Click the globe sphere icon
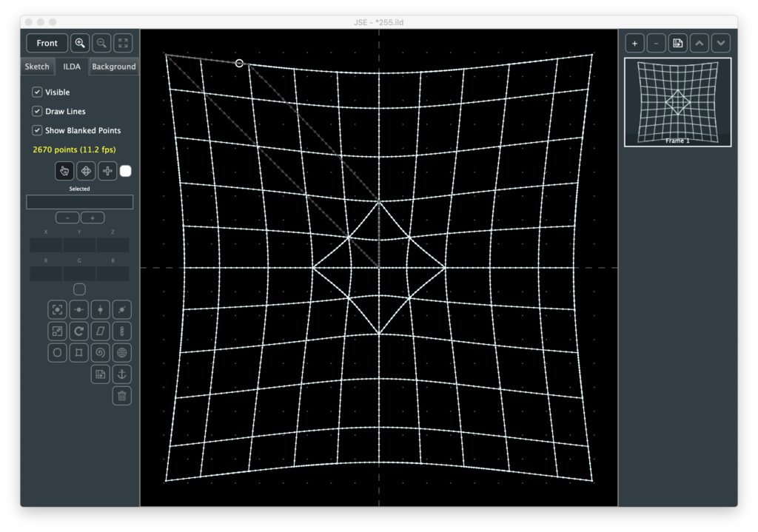The width and height of the screenshot is (758, 532). point(122,353)
